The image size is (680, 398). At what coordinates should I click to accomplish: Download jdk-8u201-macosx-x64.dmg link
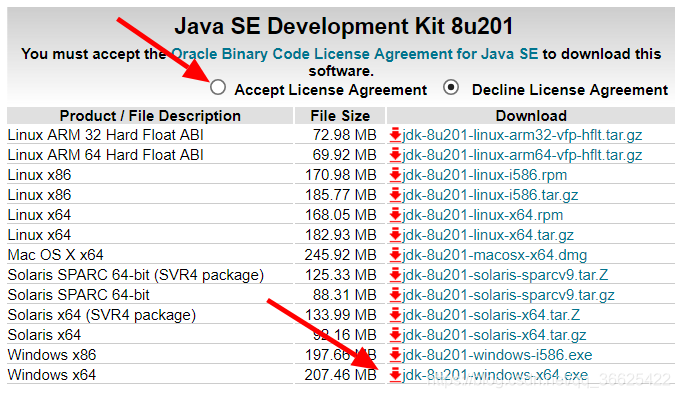click(495, 254)
